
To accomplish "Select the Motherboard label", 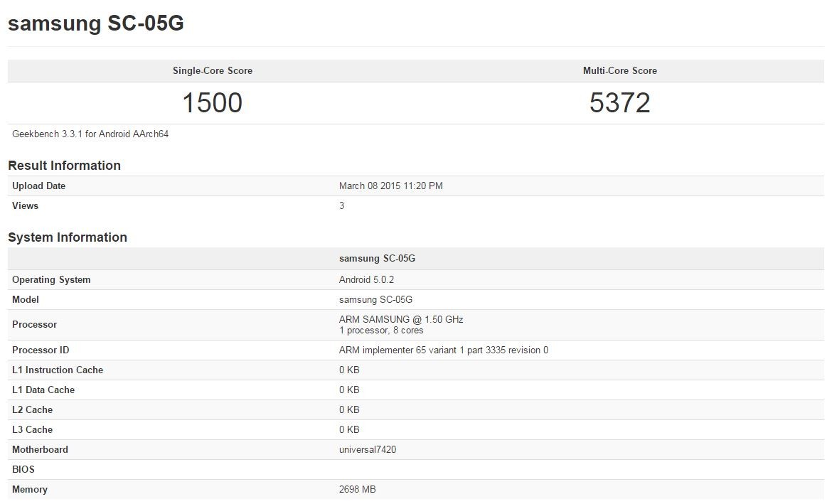I will pyautogui.click(x=40, y=450).
